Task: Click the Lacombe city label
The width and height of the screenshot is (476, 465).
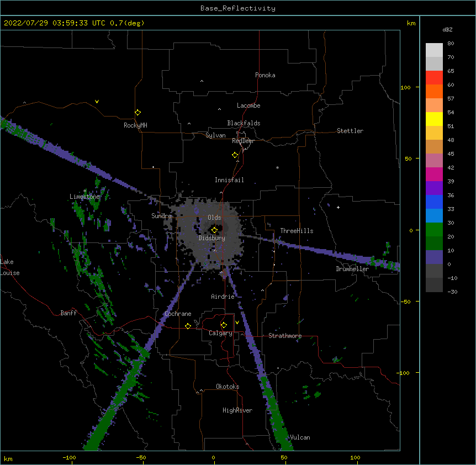Action: tap(248, 105)
